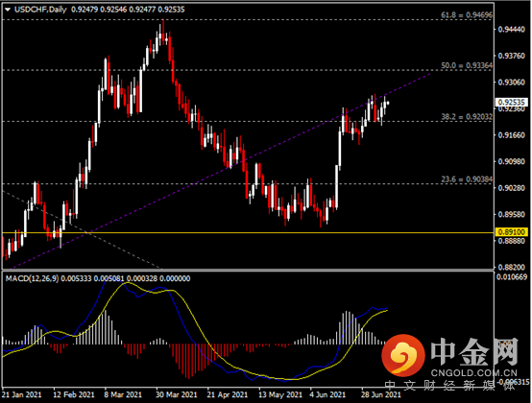Image resolution: width=532 pixels, height=403 pixels.
Task: Click the CNGOLD.COM.CN watermark logo
Action: pos(473,373)
